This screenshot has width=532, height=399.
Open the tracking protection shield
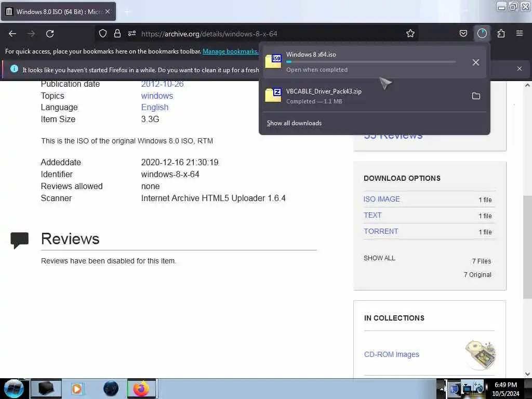tap(103, 33)
